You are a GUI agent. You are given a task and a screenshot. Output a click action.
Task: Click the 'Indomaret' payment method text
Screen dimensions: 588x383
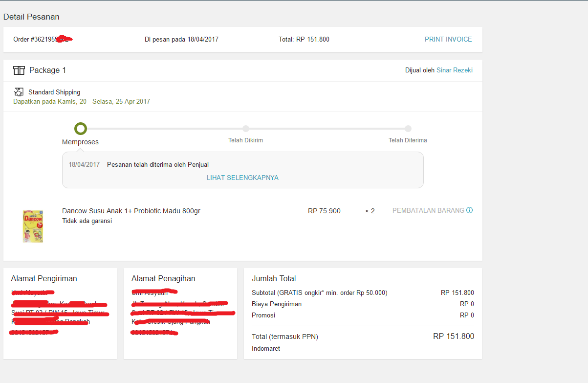(x=266, y=349)
